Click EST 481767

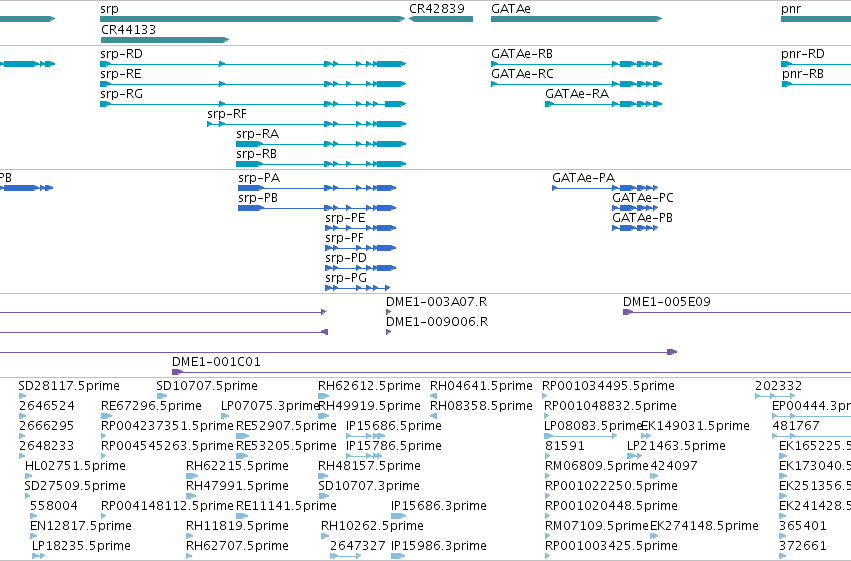pyautogui.click(x=811, y=436)
